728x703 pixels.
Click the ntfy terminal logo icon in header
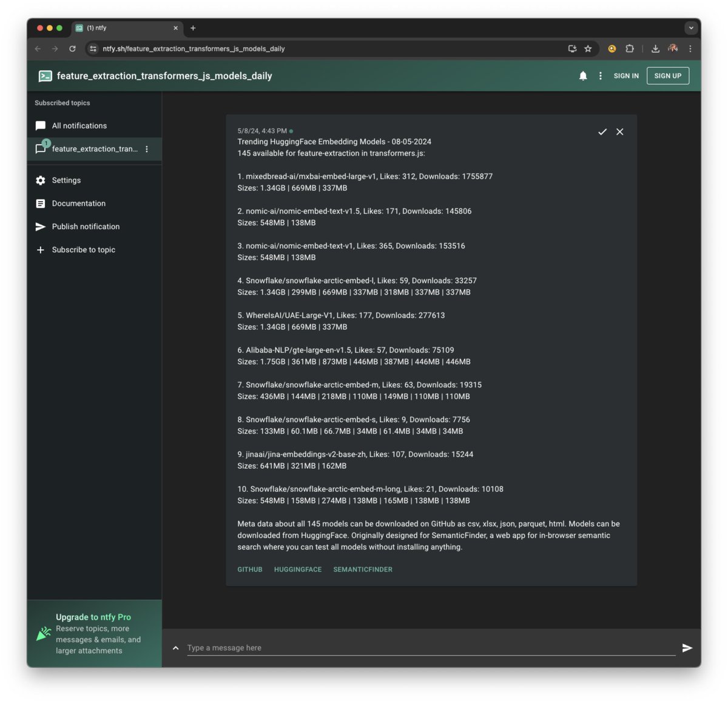[45, 76]
